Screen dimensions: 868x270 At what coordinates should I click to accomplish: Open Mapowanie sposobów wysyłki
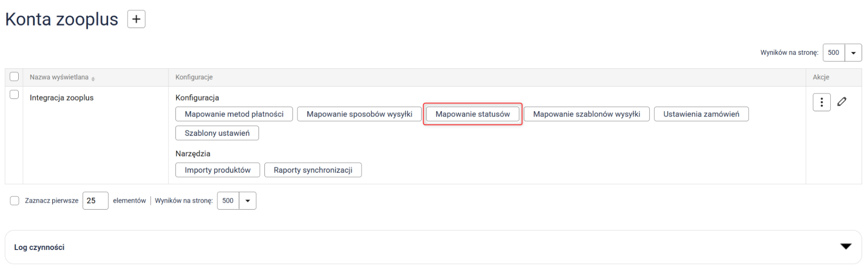(359, 114)
